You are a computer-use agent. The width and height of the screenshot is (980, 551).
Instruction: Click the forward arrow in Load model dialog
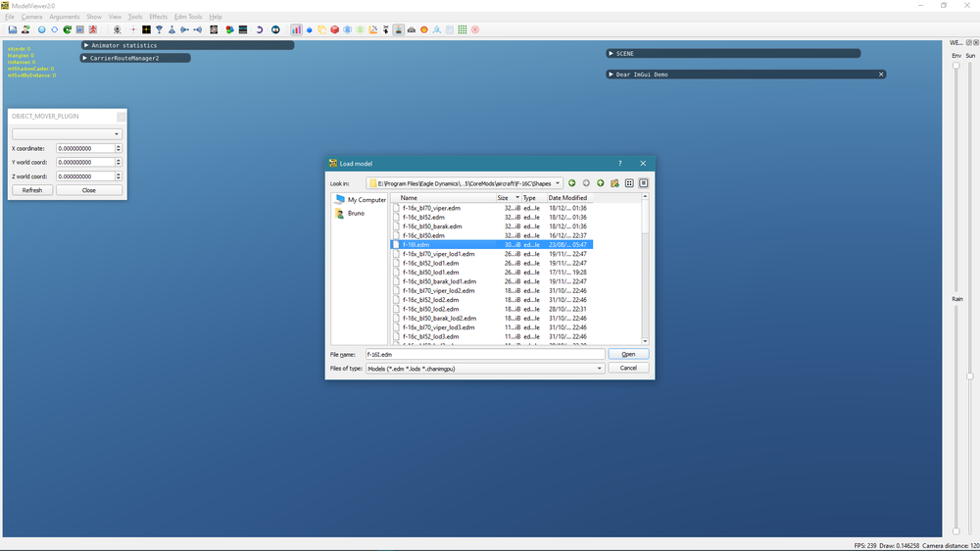coord(586,183)
